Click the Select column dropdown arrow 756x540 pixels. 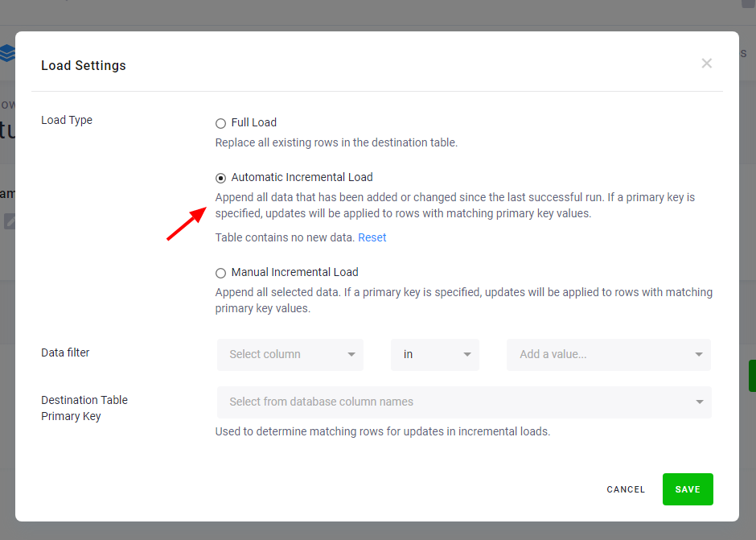[351, 354]
